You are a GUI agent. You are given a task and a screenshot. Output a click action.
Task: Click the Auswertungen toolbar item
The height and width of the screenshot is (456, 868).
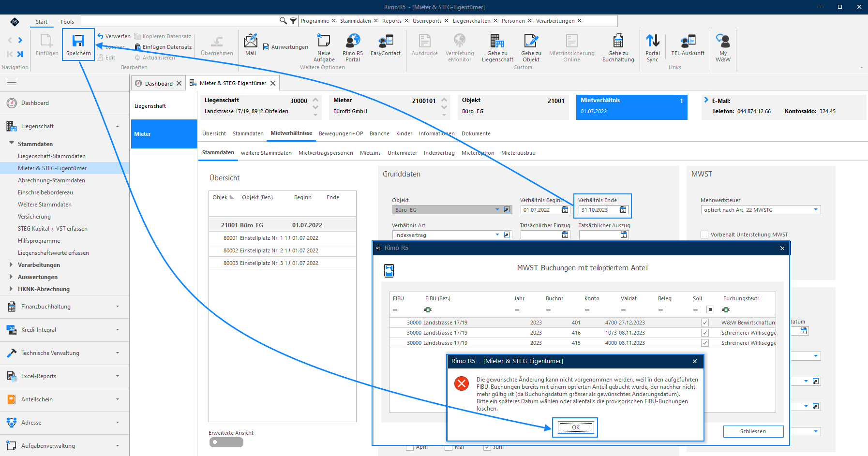(285, 47)
